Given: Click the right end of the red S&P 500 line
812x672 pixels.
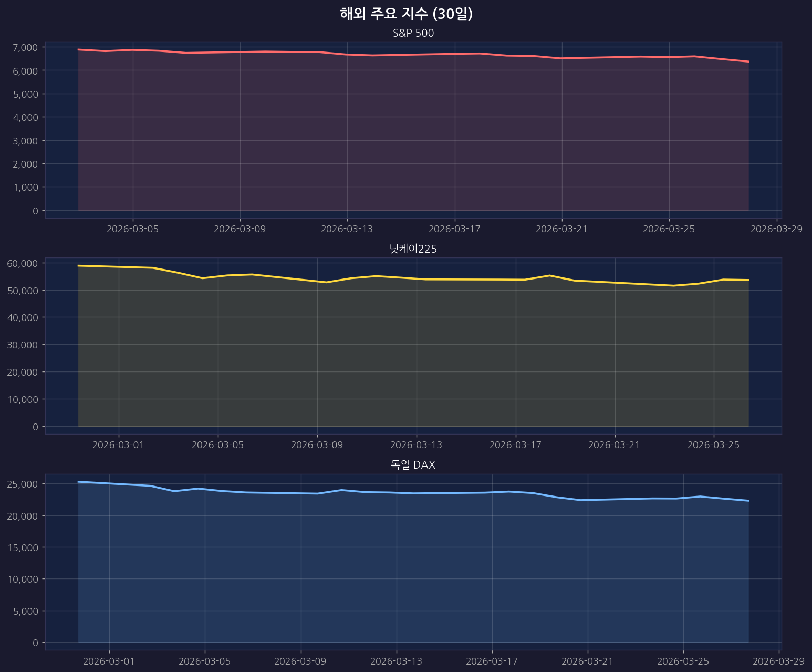Looking at the screenshot, I should 748,61.
